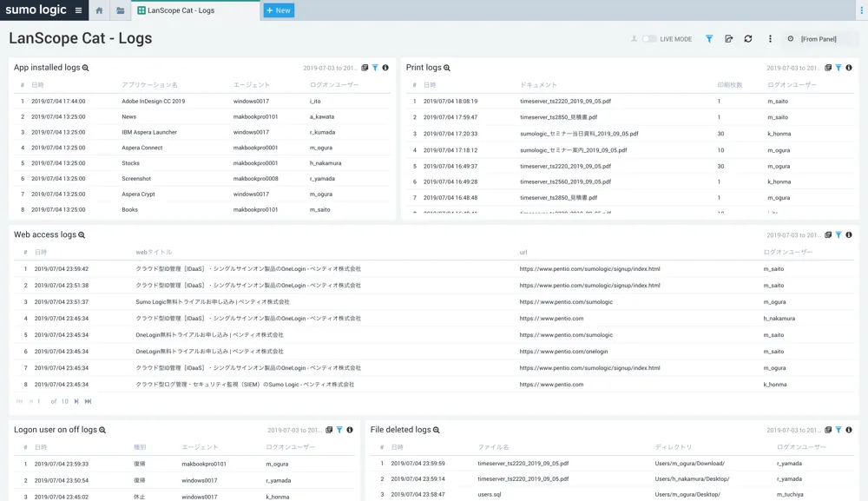Screen dimensions: 868x501
Task: Click Logon user on off logs copy icon
Action: (x=329, y=430)
